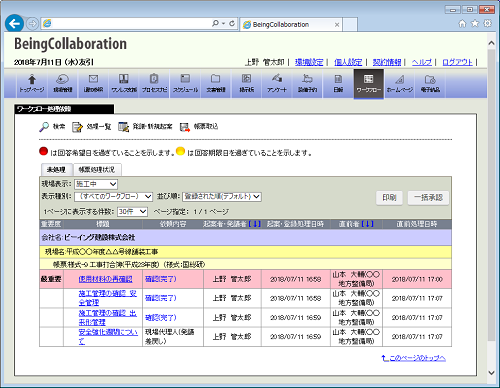Open the ホームページ triangle-ruler toolbar icon

400,83
